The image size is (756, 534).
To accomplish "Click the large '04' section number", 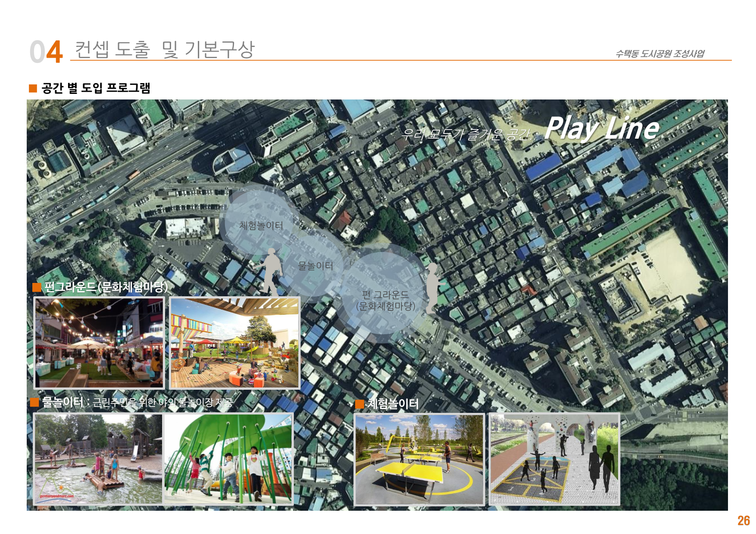I will click(x=46, y=52).
